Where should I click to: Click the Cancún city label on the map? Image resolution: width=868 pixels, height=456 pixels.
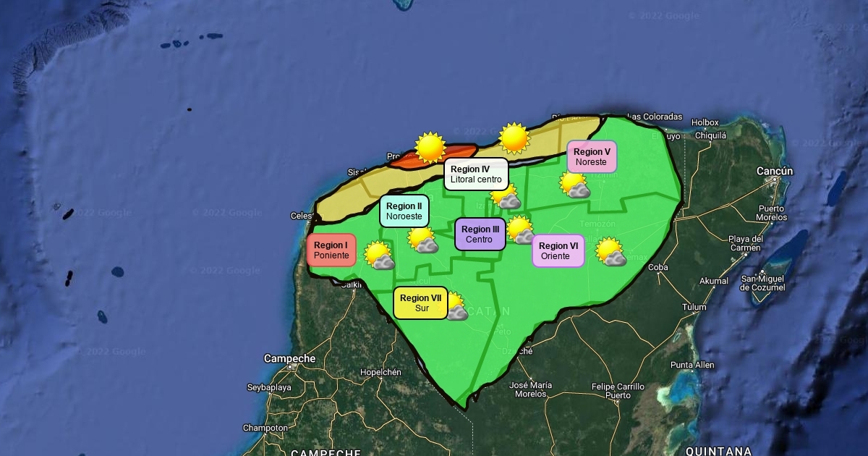pyautogui.click(x=775, y=172)
